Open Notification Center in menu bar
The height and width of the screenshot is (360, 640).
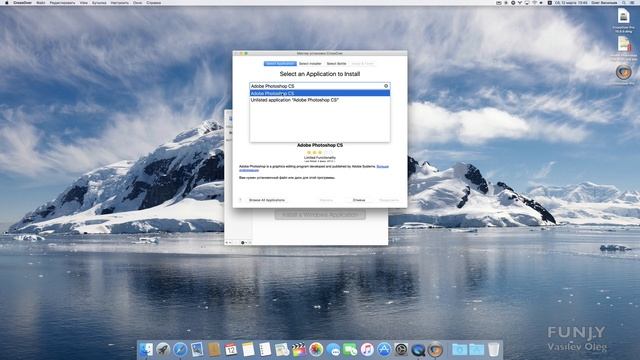[x=633, y=2]
